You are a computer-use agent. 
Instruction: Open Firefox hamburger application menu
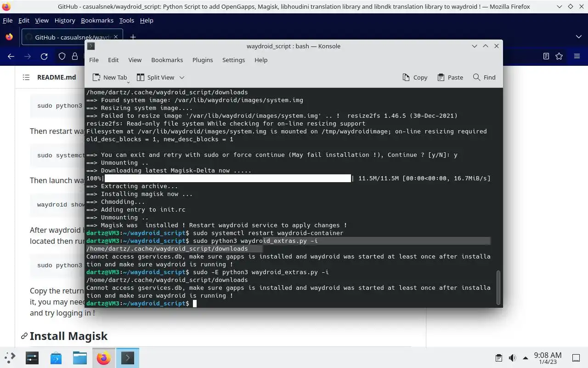[577, 56]
